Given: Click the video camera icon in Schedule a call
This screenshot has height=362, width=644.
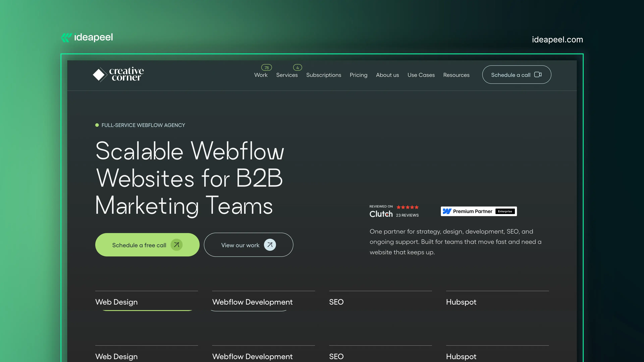Looking at the screenshot, I should 538,75.
